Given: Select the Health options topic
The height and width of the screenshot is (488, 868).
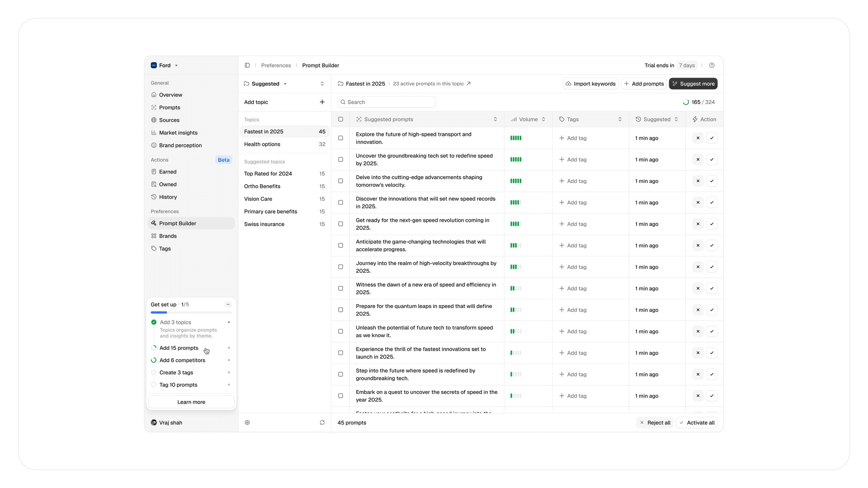Looking at the screenshot, I should 262,144.
